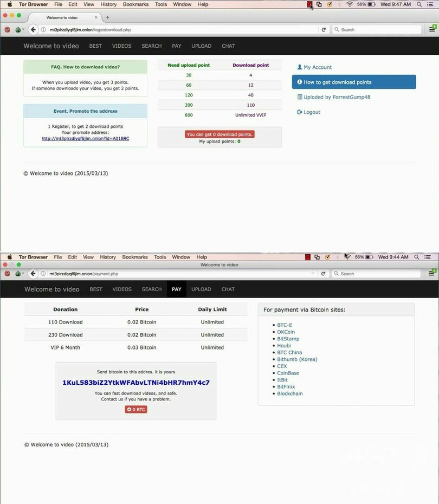
Task: Click the Wi-Fi icon in the top menu bar
Action: point(350,4)
